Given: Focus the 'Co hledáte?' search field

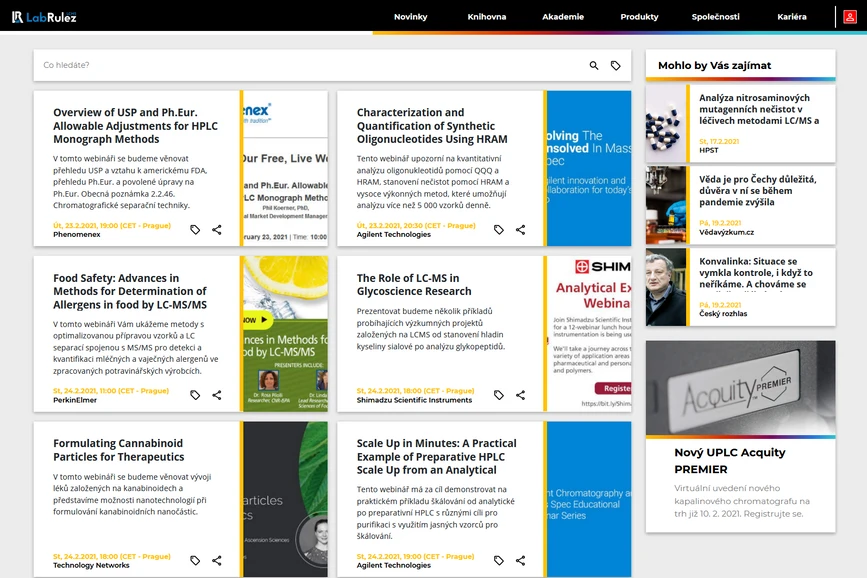Looking at the screenshot, I should coord(310,65).
